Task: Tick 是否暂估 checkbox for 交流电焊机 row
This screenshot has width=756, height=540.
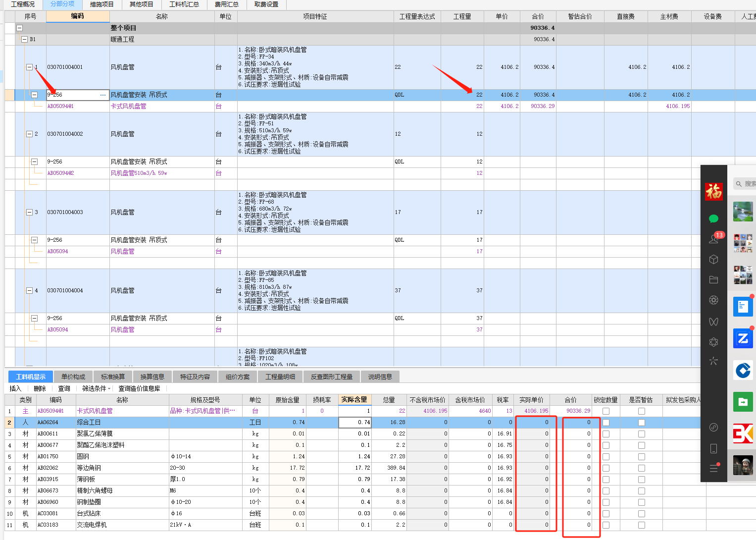Action: (642, 525)
